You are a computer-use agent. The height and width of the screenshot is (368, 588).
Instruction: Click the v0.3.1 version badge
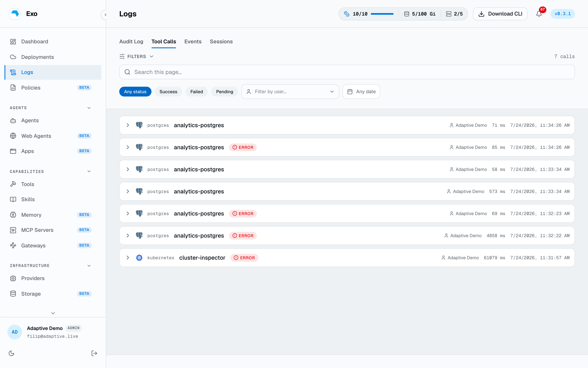coord(562,14)
